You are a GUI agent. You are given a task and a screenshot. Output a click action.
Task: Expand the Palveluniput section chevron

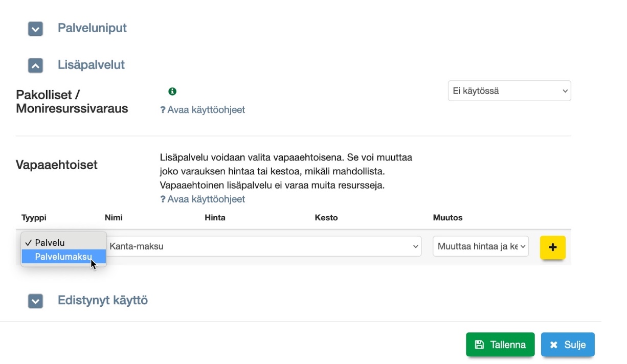35,29
